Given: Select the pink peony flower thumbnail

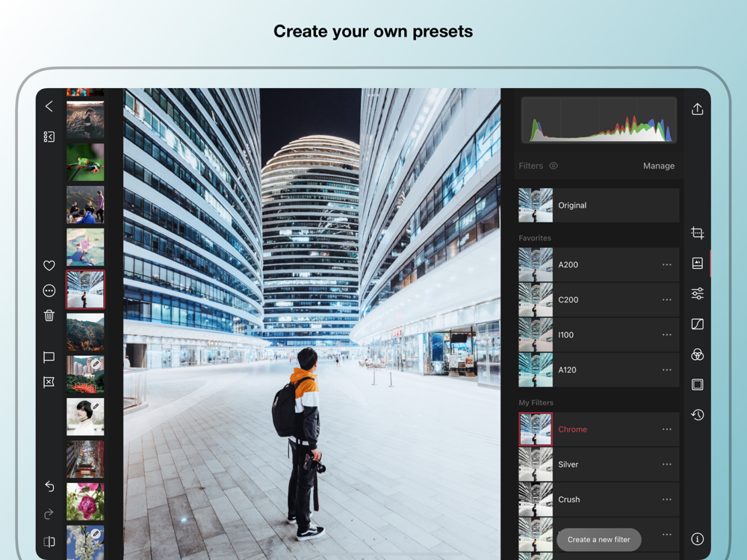Looking at the screenshot, I should 85,502.
